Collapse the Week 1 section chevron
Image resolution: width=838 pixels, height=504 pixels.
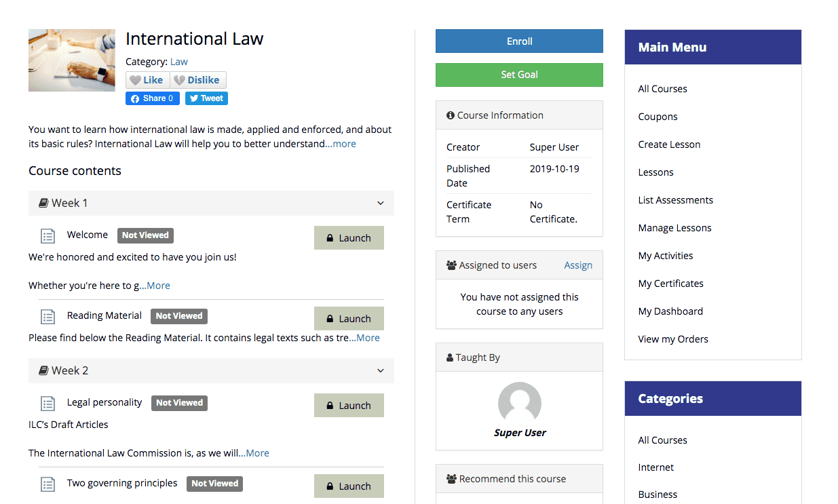[381, 203]
